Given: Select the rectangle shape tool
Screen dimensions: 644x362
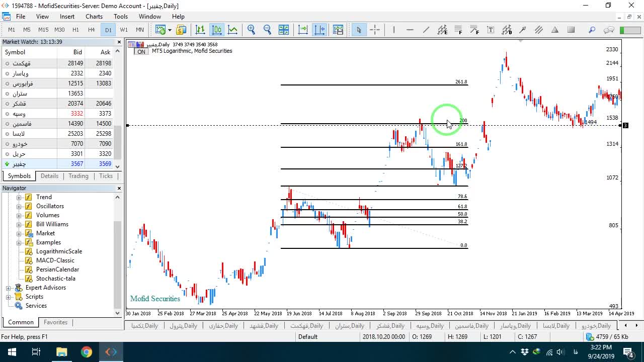Looking at the screenshot, I should [x=571, y=30].
